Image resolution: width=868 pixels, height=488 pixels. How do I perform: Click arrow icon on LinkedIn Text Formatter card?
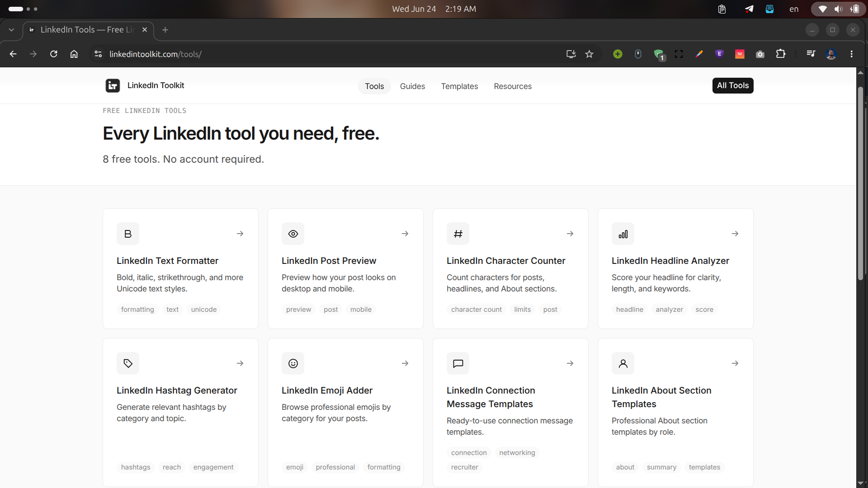coord(240,234)
